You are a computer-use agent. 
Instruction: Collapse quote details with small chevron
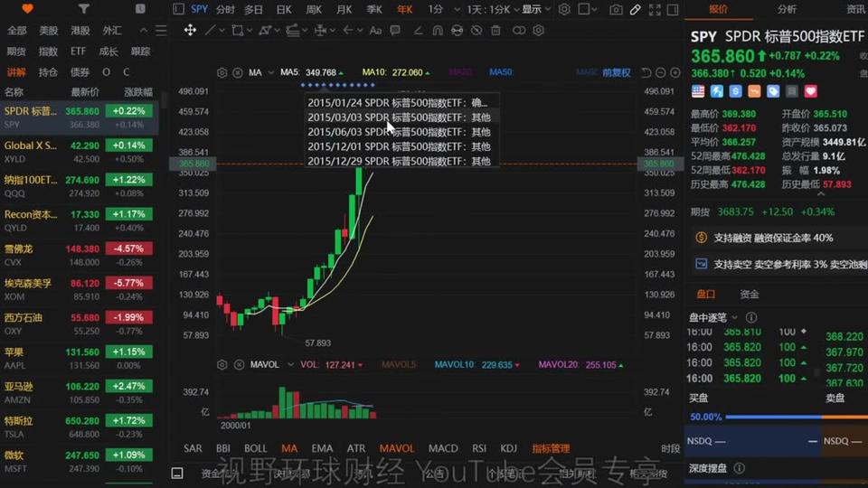tap(821, 193)
